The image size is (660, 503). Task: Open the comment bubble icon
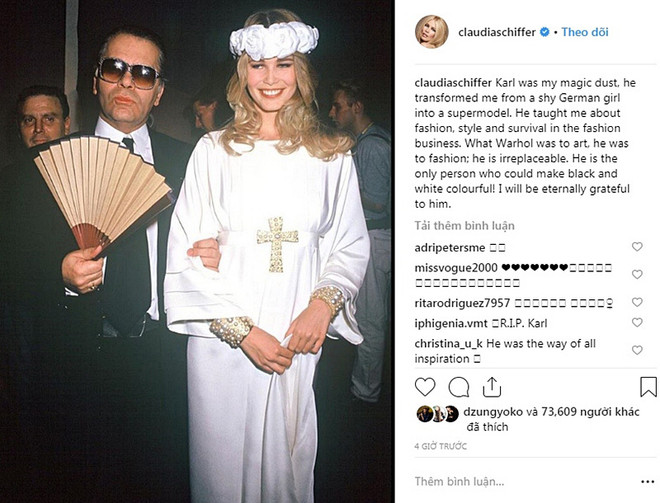click(x=459, y=387)
